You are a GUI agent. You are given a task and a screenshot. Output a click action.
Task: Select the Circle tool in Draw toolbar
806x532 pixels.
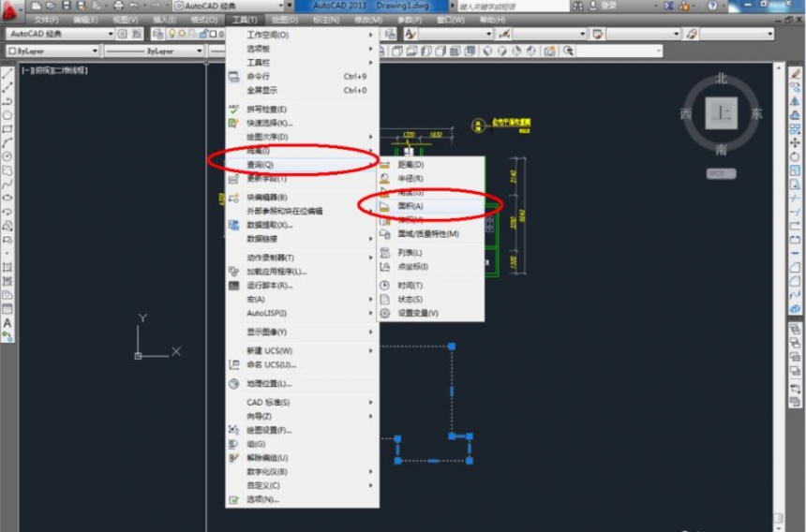click(x=7, y=156)
